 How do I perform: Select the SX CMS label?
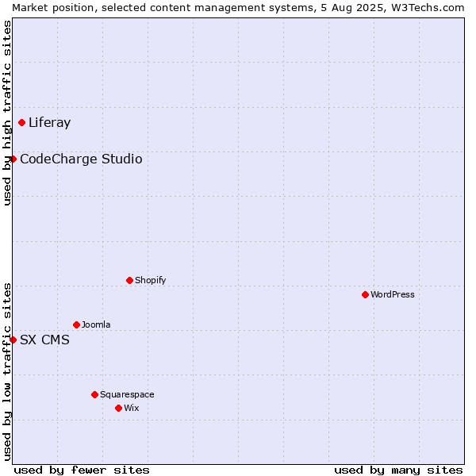pos(44,340)
